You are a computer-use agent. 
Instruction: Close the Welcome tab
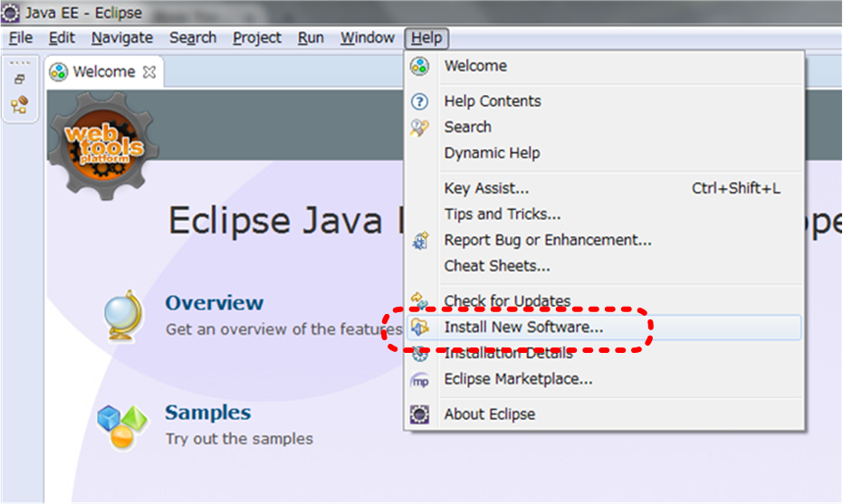[x=149, y=72]
